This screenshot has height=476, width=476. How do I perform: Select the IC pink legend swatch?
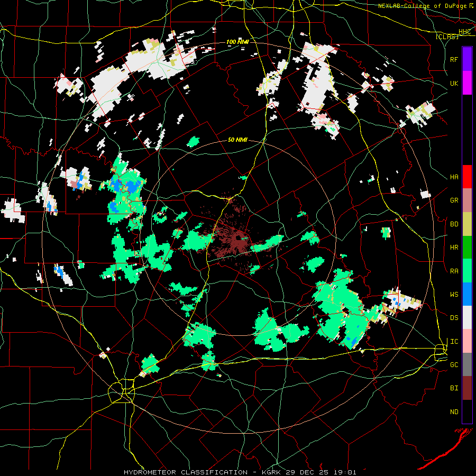(x=467, y=341)
